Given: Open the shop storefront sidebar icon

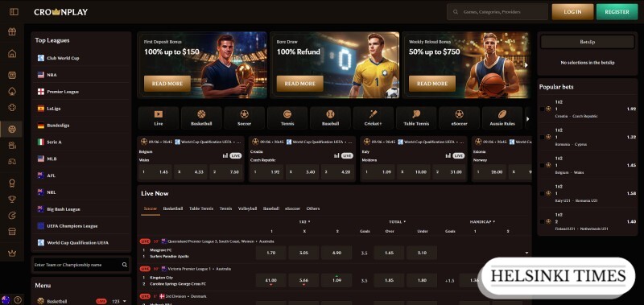Looking at the screenshot, I should click(x=12, y=232).
